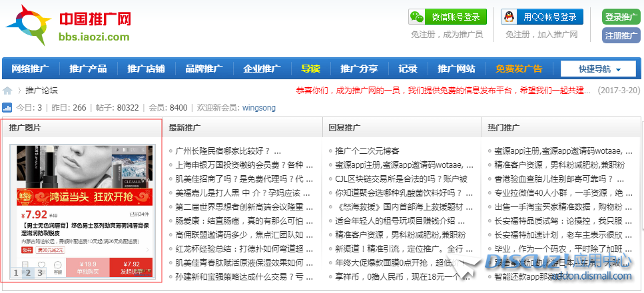Click the QQ penguin icon
The image size is (644, 293).
click(510, 17)
